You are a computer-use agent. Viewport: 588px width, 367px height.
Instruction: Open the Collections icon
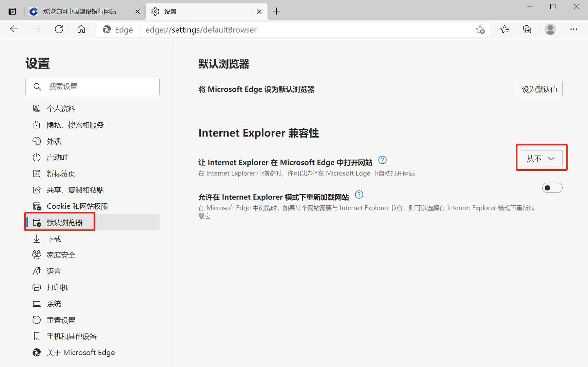527,29
